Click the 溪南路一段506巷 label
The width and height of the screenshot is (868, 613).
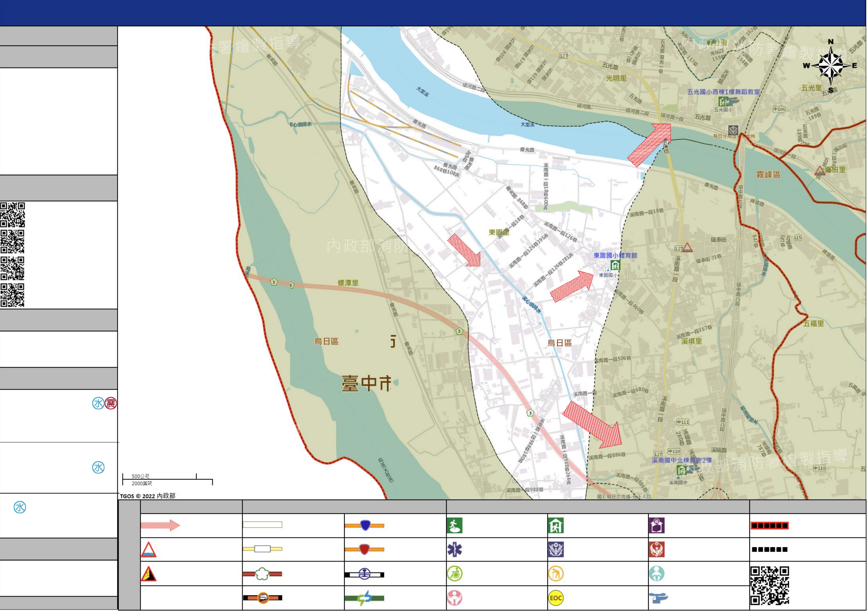pos(613,359)
